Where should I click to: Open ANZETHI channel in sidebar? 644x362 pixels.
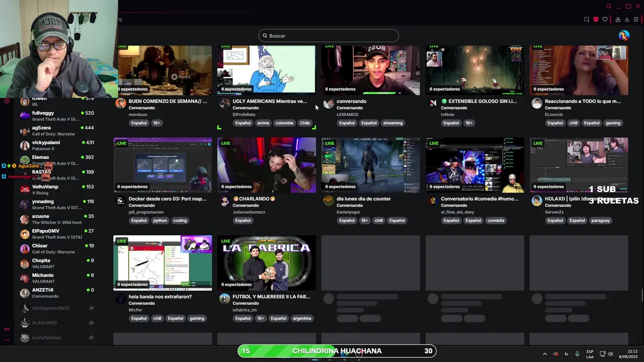[57, 293]
